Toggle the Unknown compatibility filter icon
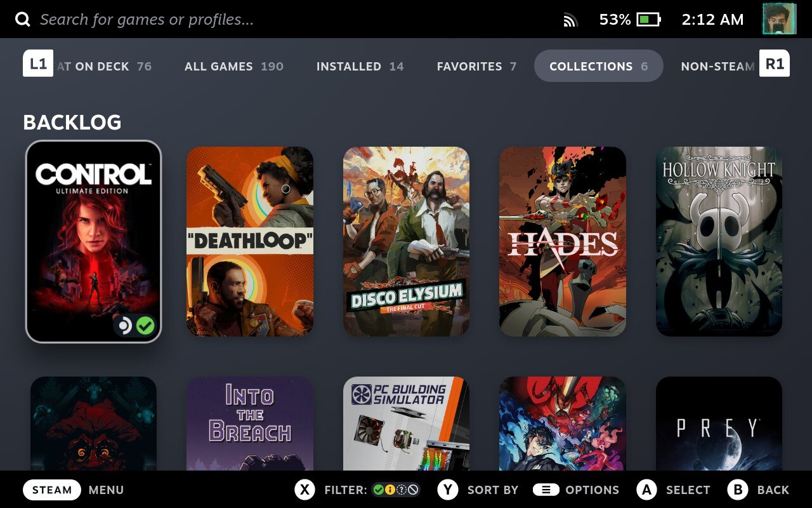812x508 pixels. click(x=402, y=490)
